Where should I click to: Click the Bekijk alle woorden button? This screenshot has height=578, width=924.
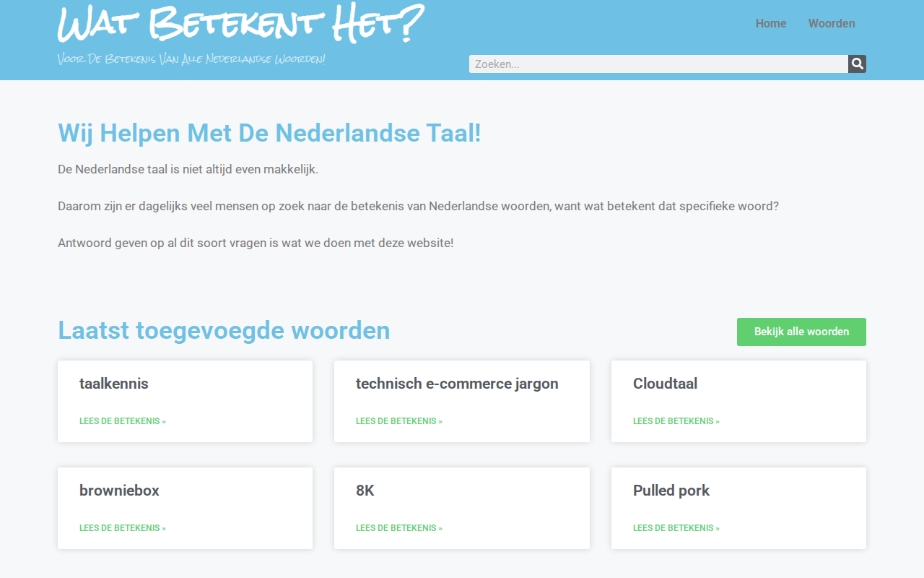pyautogui.click(x=801, y=332)
